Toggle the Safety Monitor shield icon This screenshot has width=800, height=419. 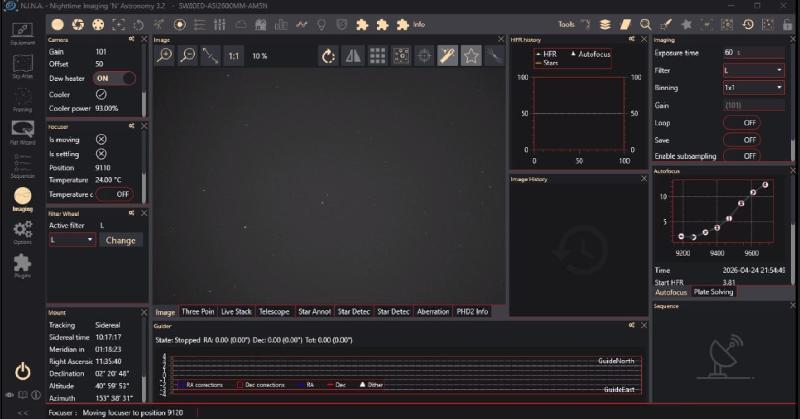tap(342, 24)
